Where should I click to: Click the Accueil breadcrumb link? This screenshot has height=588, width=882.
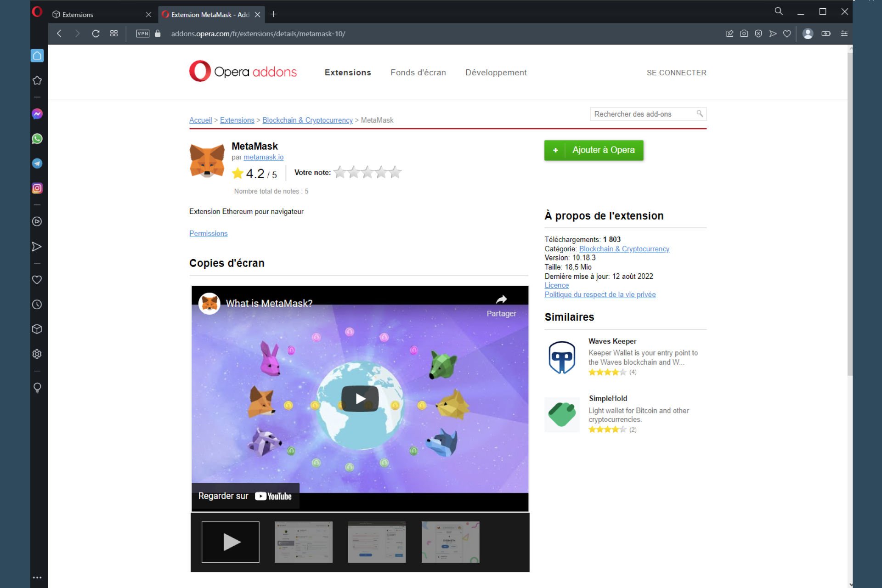point(201,120)
